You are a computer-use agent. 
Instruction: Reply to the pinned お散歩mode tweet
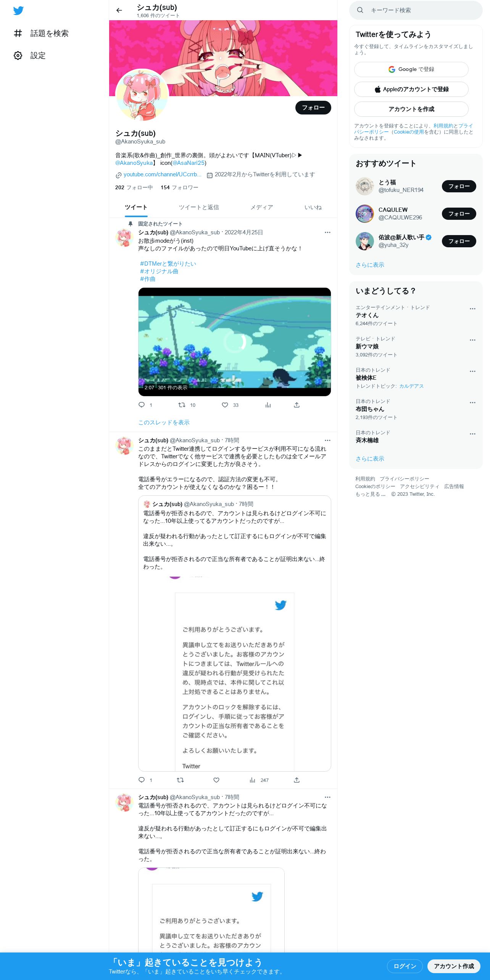(x=142, y=405)
